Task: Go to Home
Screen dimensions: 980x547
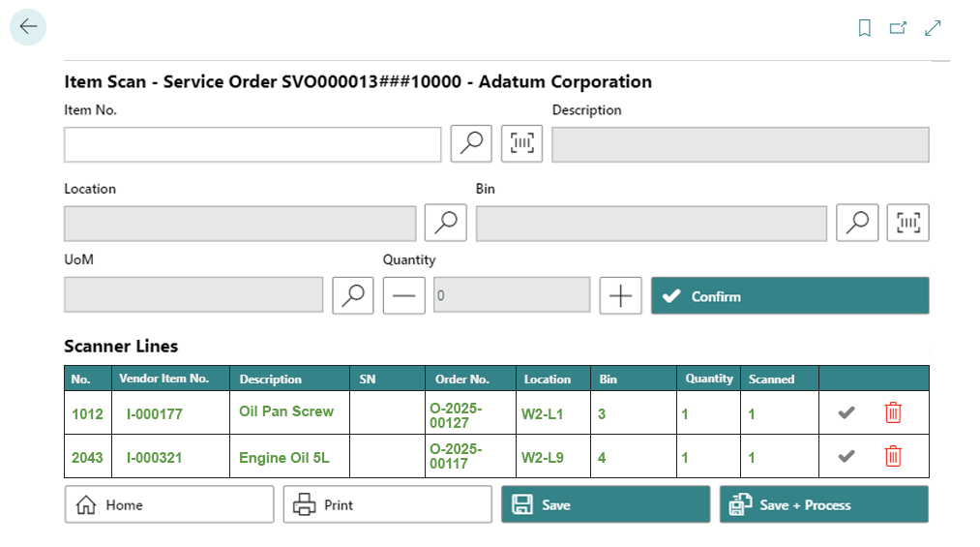Action: (169, 504)
